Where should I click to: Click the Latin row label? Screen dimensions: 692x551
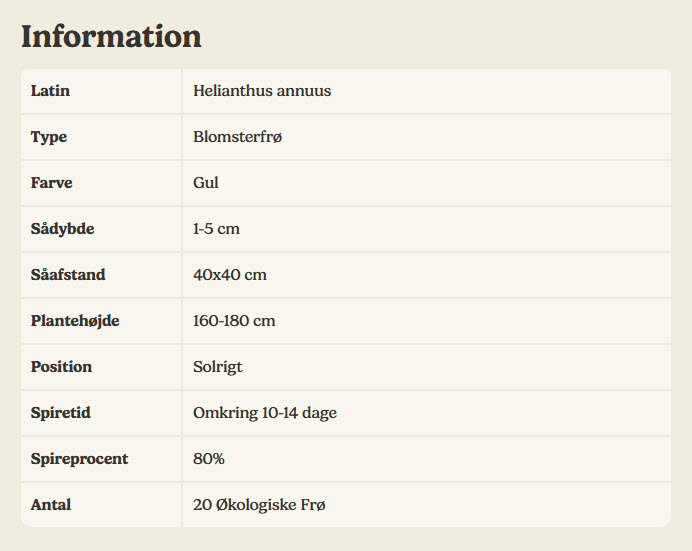point(50,91)
